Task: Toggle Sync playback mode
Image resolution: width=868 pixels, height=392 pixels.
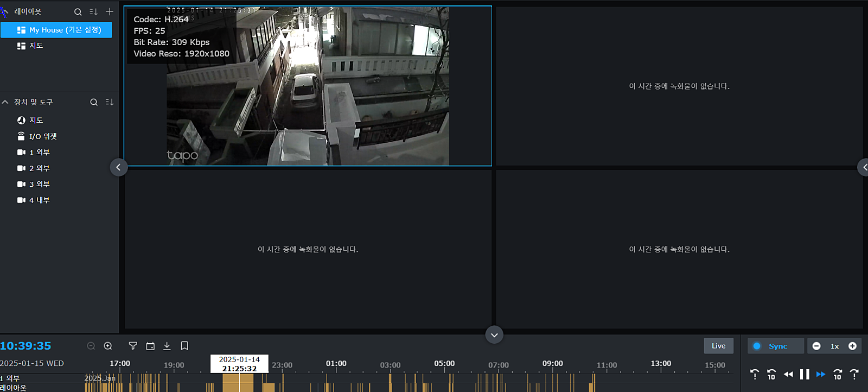Action: tap(775, 346)
